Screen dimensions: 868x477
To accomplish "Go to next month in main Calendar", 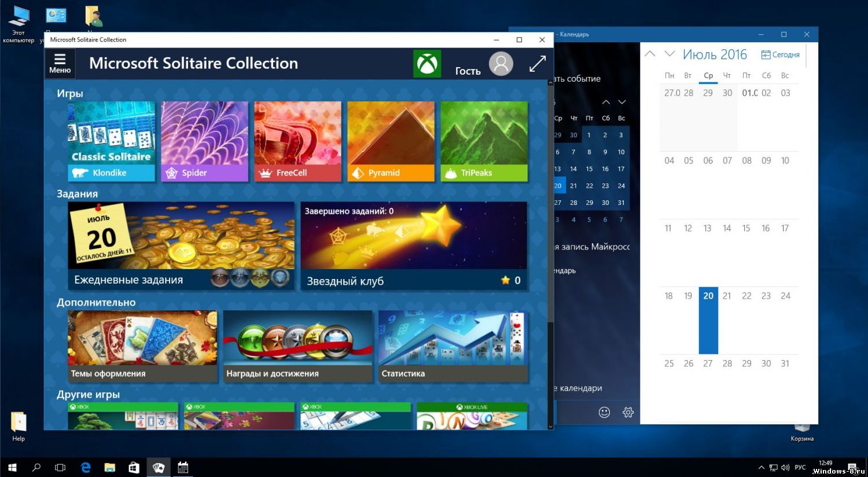I will (670, 54).
